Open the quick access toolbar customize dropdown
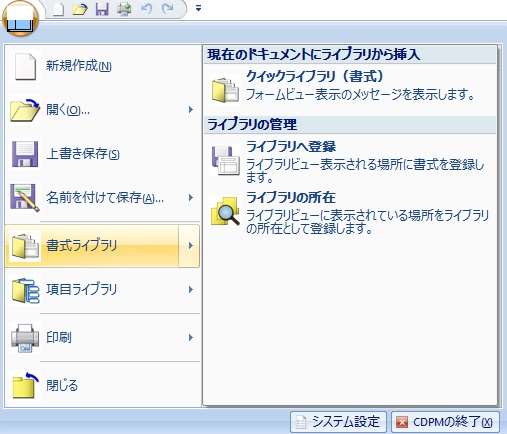This screenshot has width=507, height=434. coord(198,9)
